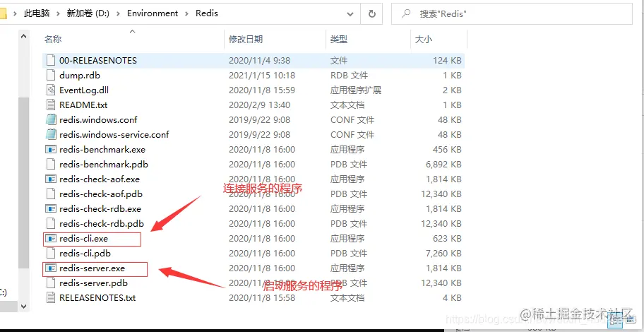Select redis-server.pdb file name
Viewport: 644px width, 332px height.
tap(93, 283)
